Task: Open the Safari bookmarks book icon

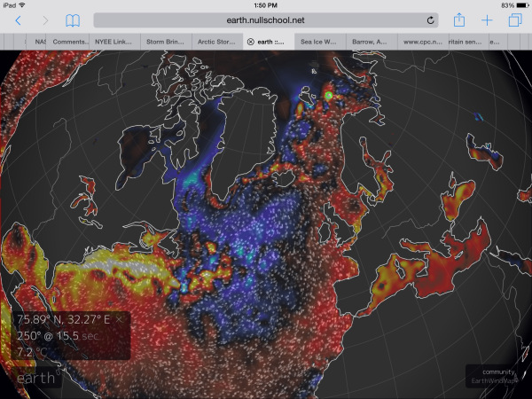Action: pyautogui.click(x=73, y=20)
